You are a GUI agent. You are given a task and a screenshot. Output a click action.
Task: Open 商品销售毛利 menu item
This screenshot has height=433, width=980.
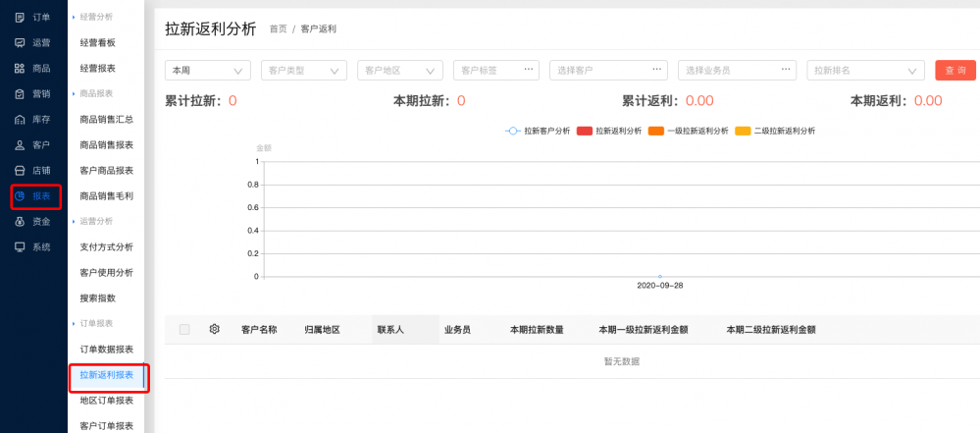(x=106, y=195)
